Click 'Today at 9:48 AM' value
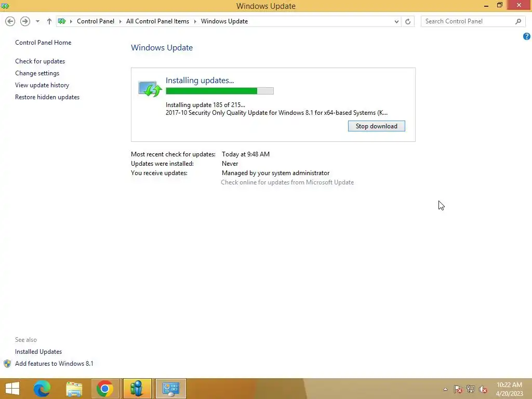Screen dimensions: 532x399 [x=246, y=154]
